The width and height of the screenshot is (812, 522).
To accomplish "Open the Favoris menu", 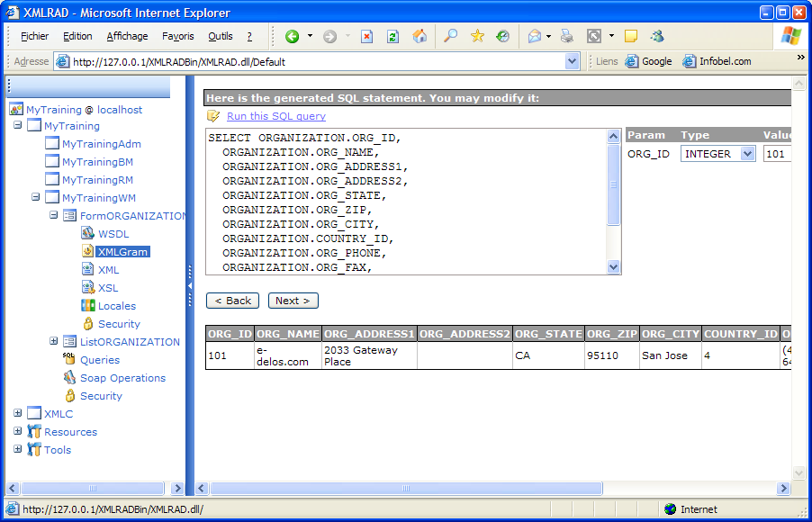I will [177, 37].
